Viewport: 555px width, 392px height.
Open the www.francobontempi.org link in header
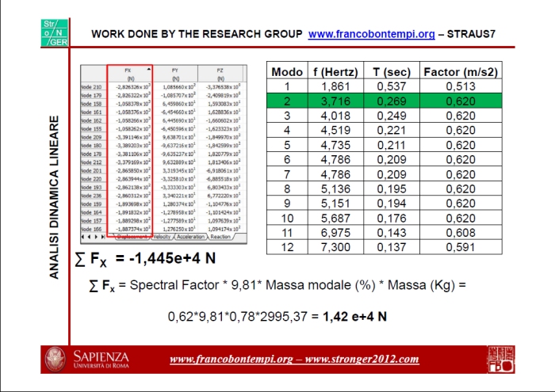coord(371,34)
